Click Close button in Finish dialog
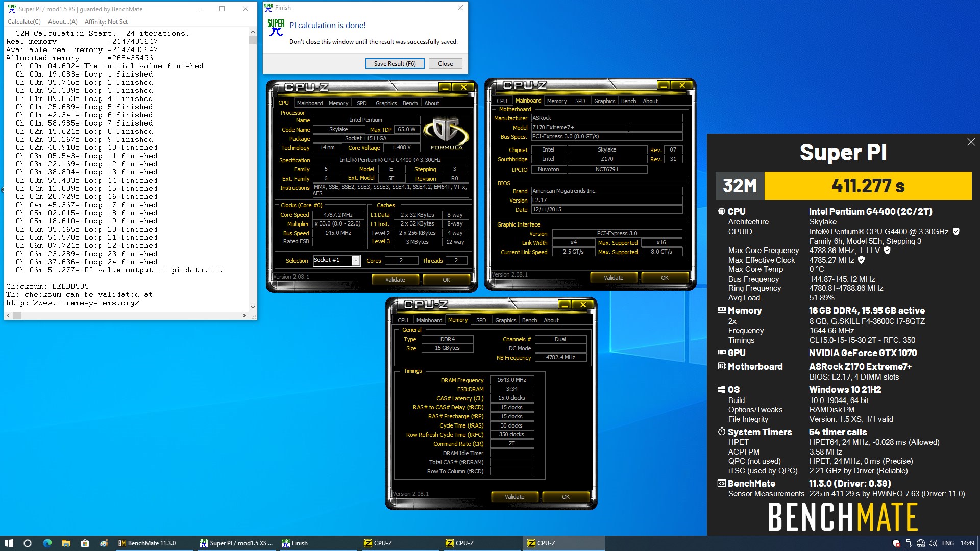 (445, 64)
